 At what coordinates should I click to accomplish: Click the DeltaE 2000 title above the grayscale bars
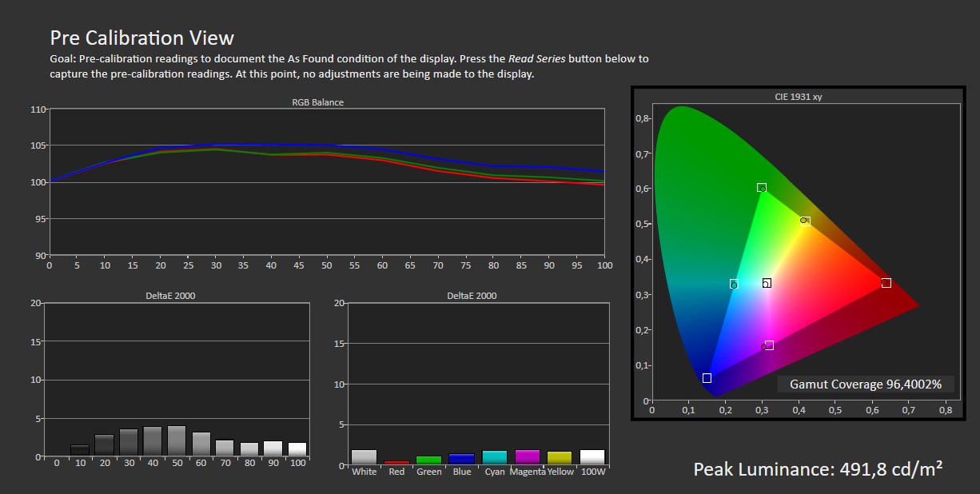[x=170, y=296]
